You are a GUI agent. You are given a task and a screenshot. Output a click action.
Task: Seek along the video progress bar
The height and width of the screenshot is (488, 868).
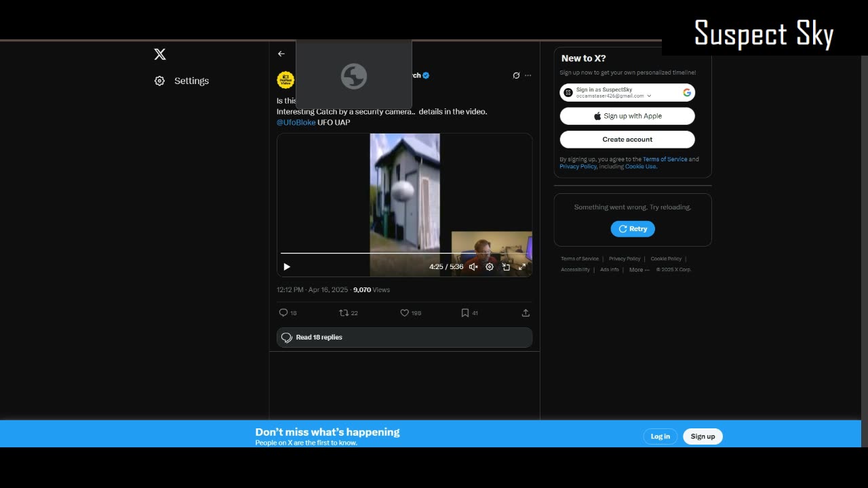coord(404,253)
